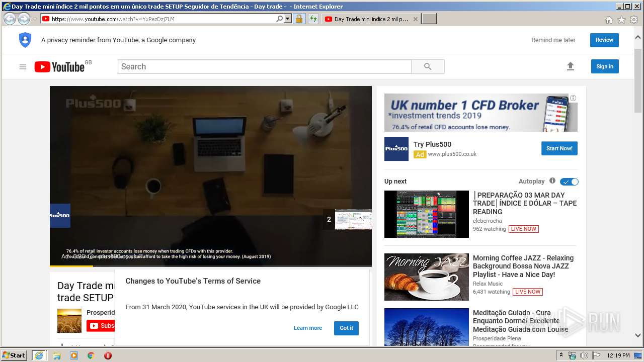Click the taskbar clock 12:19 PM
The height and width of the screenshot is (362, 644).
(x=618, y=355)
